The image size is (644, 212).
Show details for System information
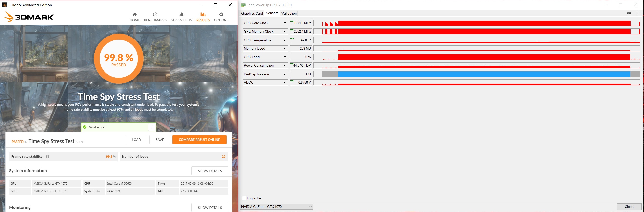click(x=210, y=171)
